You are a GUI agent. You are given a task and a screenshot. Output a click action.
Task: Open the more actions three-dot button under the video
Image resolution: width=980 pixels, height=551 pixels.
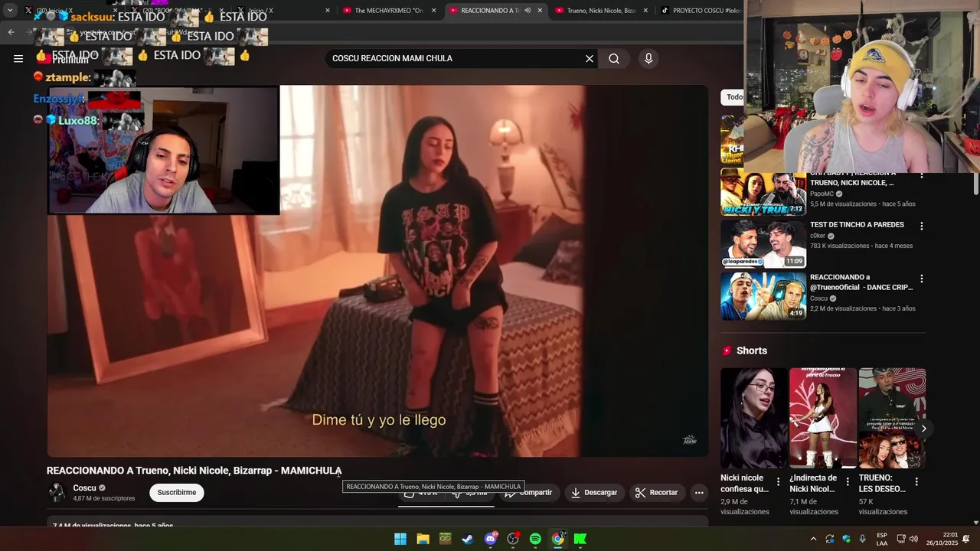[x=699, y=492]
